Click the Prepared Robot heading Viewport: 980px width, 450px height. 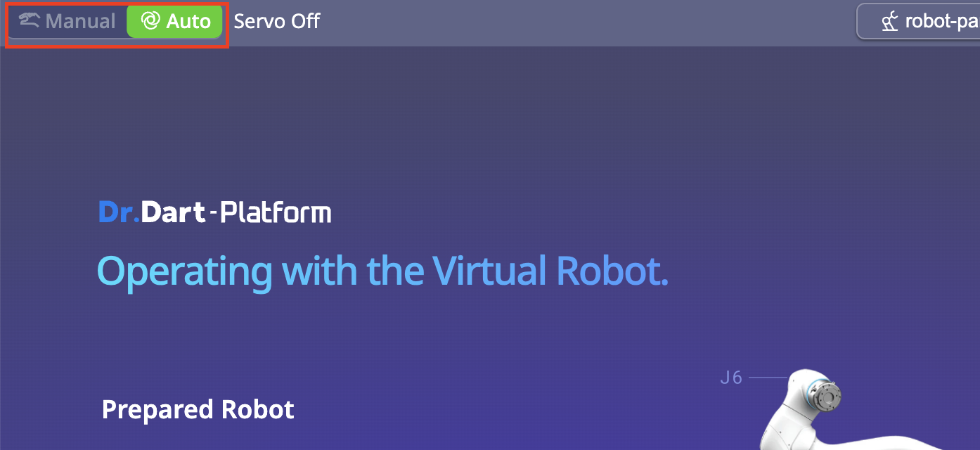point(198,409)
